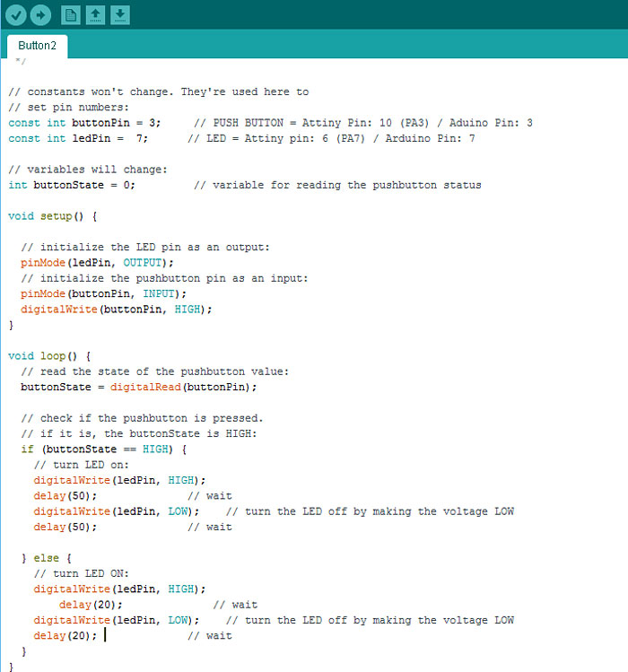Click '// constants won't change.' comment line

click(159, 92)
